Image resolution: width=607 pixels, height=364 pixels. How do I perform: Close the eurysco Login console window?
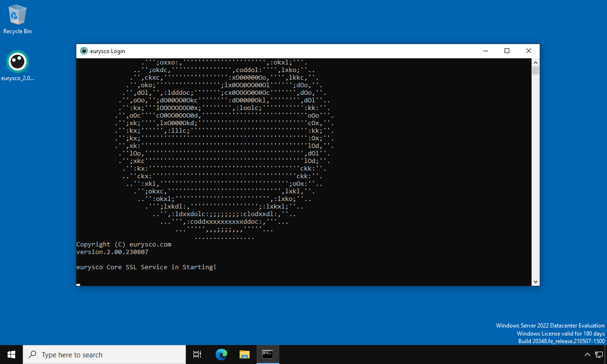(529, 51)
